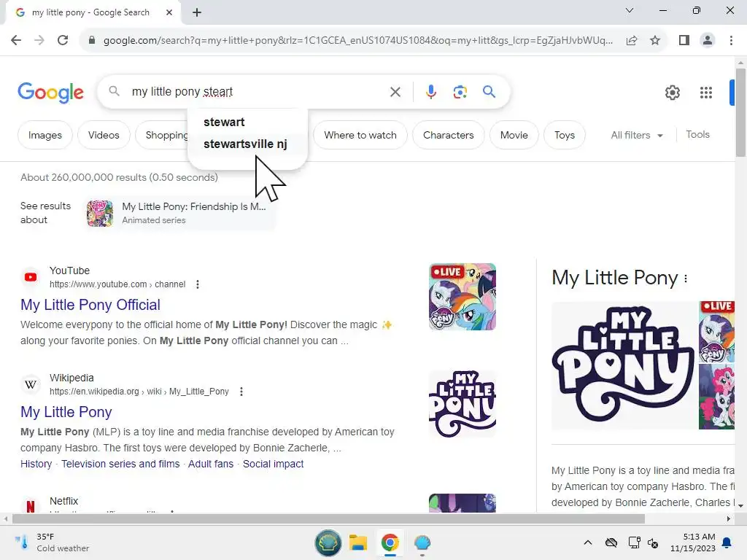This screenshot has width=747, height=560.
Task: Submit search with blue magnifier
Action: pyautogui.click(x=489, y=91)
